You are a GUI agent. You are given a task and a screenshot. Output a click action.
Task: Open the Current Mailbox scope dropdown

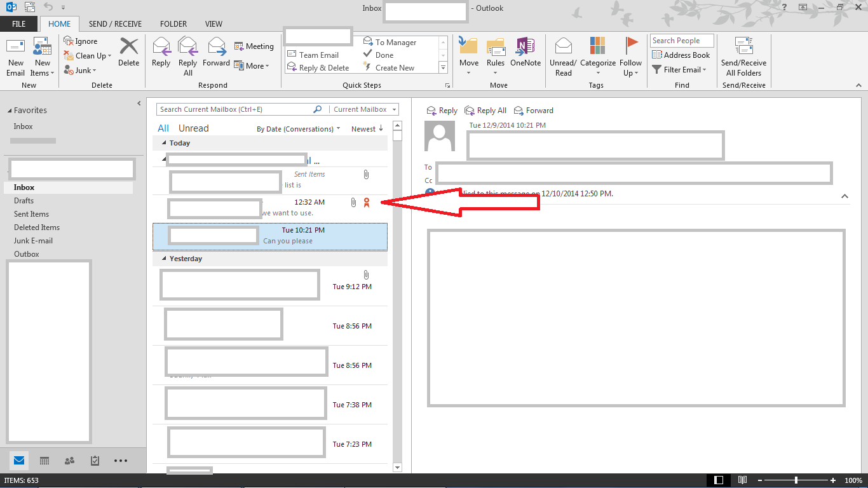click(364, 109)
